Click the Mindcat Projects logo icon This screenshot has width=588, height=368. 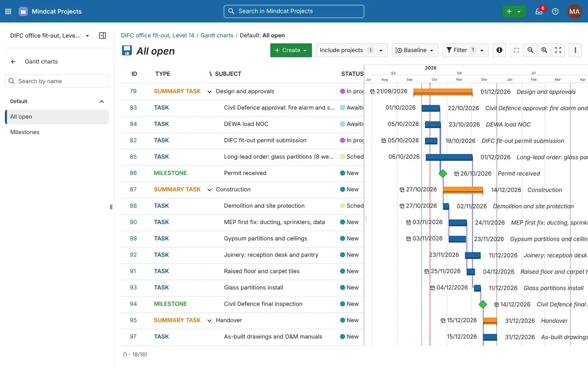coord(23,11)
